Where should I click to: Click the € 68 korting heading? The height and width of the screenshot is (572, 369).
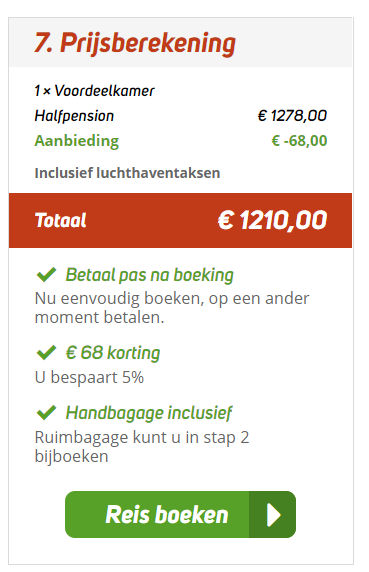coord(113,353)
